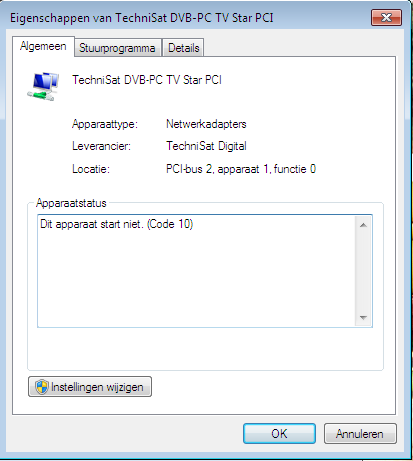Click the shield icon on Instellingen wijzigen
This screenshot has width=413, height=461.
pyautogui.click(x=42, y=387)
